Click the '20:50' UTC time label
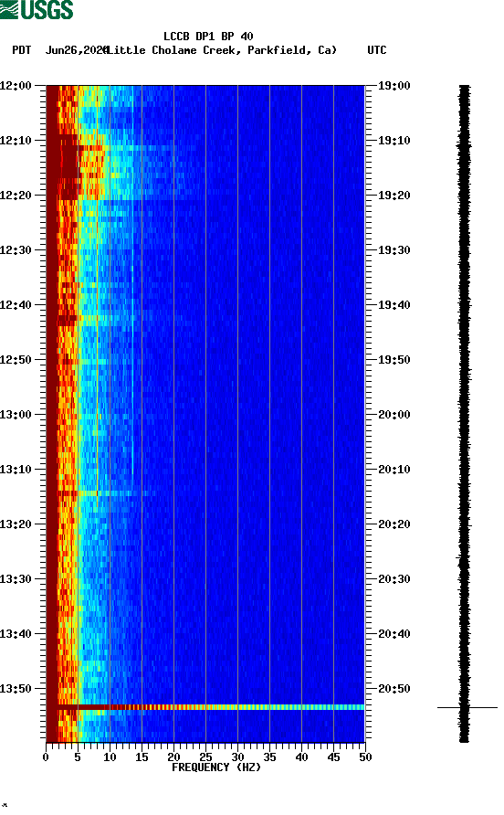Viewport: 504px width, 815px height. click(x=394, y=689)
